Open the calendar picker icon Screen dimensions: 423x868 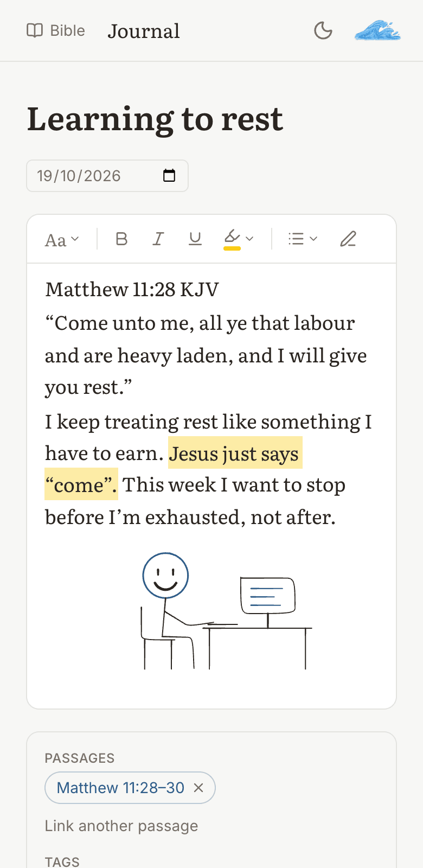(169, 176)
